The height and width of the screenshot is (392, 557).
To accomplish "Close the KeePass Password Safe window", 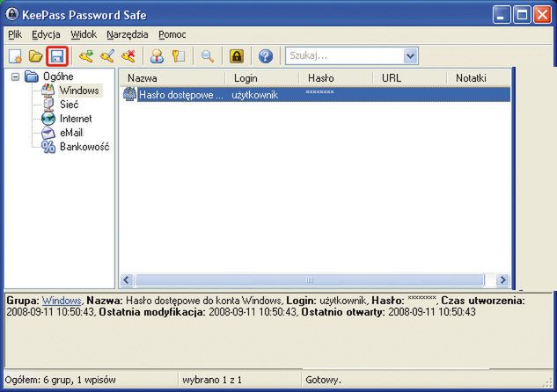I will tap(542, 15).
